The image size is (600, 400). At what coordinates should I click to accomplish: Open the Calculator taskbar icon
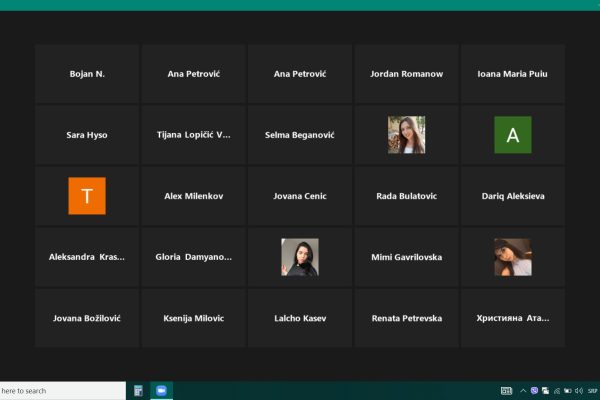coord(138,390)
